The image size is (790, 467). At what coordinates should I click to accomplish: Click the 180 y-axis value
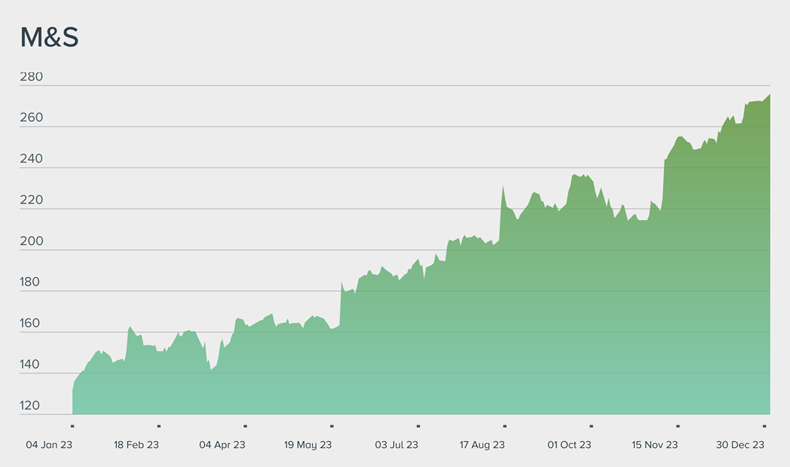32,282
